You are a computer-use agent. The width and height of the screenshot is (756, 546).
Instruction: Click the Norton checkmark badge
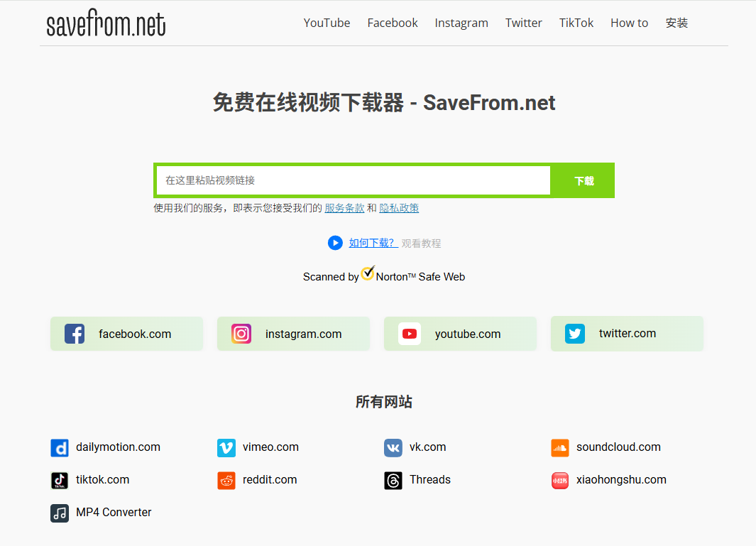tap(368, 273)
